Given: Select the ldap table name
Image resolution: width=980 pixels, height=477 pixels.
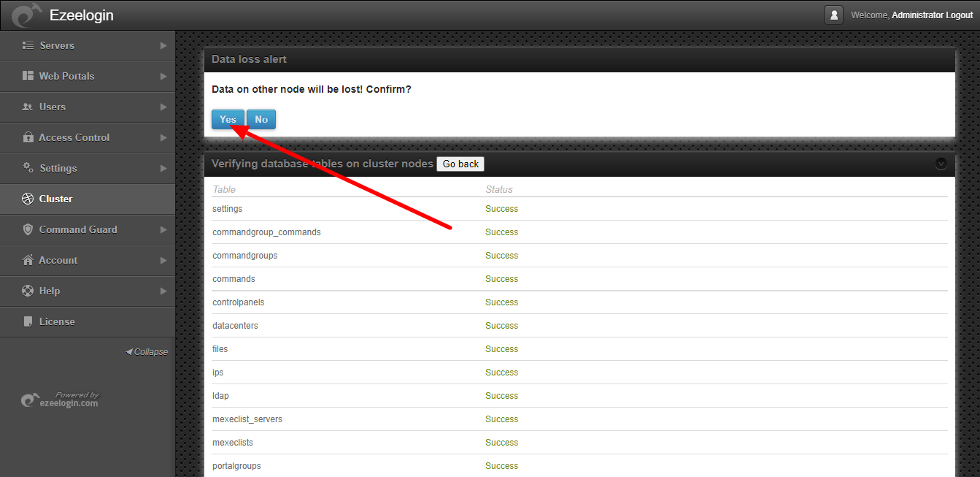Looking at the screenshot, I should click(220, 396).
